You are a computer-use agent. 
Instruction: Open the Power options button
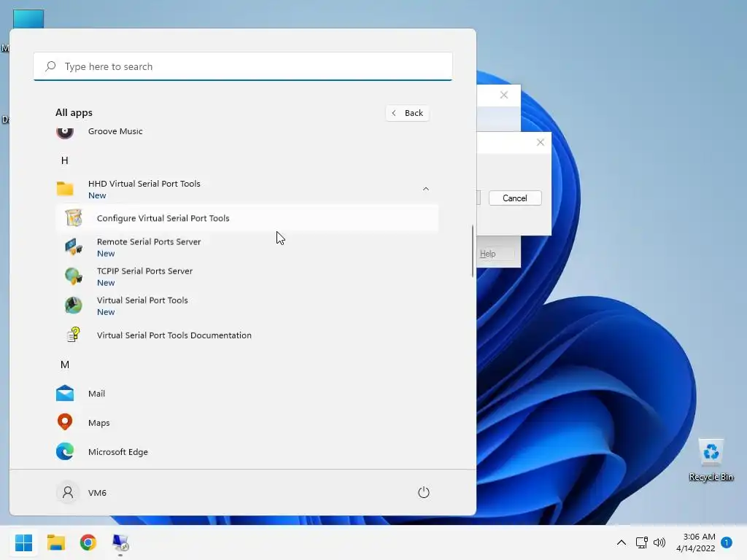[x=424, y=492]
